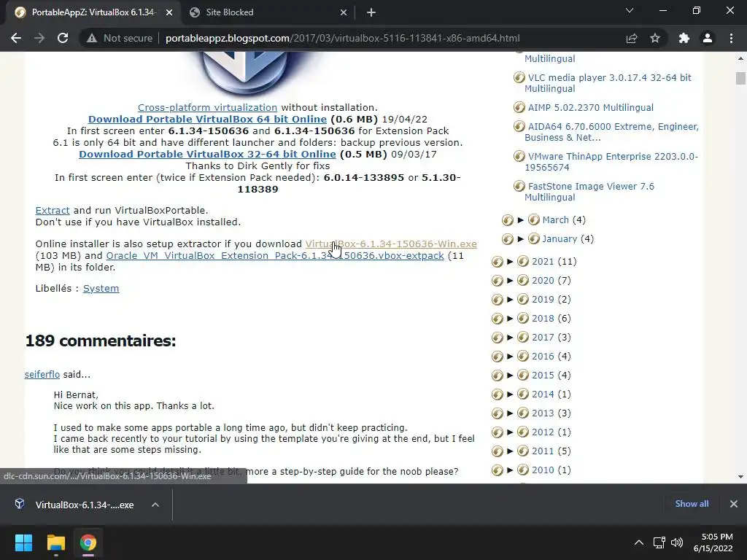Click blog icon beside AIMP entry

pyautogui.click(x=519, y=108)
